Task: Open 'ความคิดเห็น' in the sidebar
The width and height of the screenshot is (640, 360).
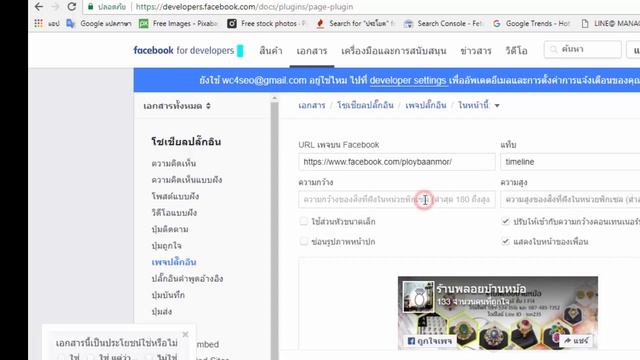Action: pos(173,163)
